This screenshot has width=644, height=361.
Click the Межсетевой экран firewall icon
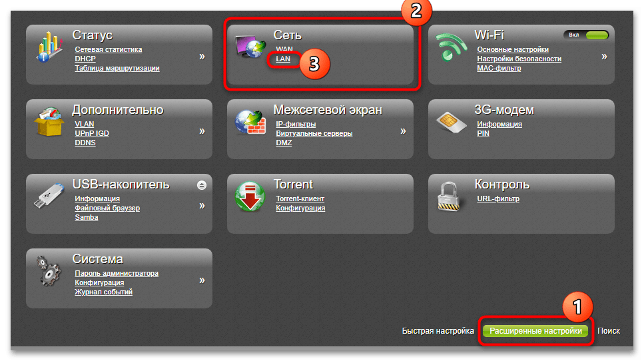click(x=250, y=122)
